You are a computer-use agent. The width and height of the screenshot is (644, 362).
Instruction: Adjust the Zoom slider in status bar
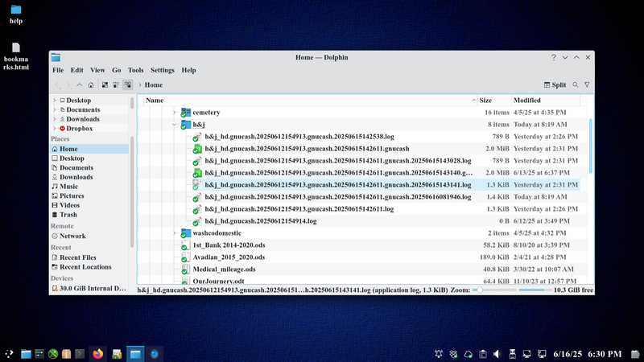[479, 290]
